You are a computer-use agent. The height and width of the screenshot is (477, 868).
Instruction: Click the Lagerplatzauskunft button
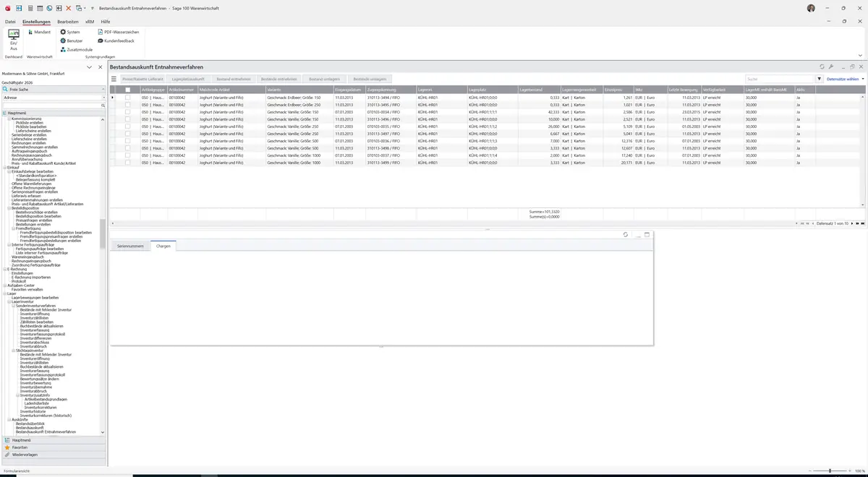pos(188,79)
